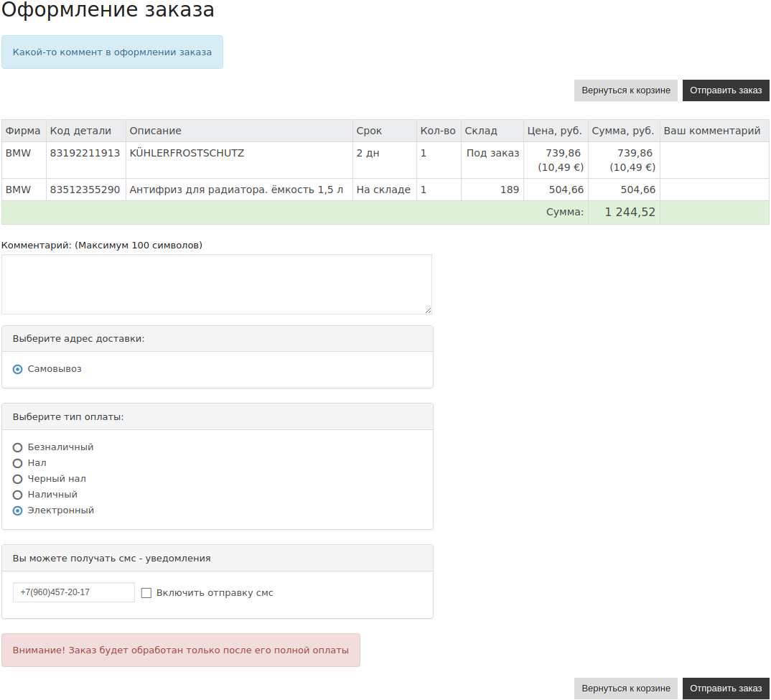The width and height of the screenshot is (771, 700).
Task: Select the "Нал" payment radio button
Action: 18,463
